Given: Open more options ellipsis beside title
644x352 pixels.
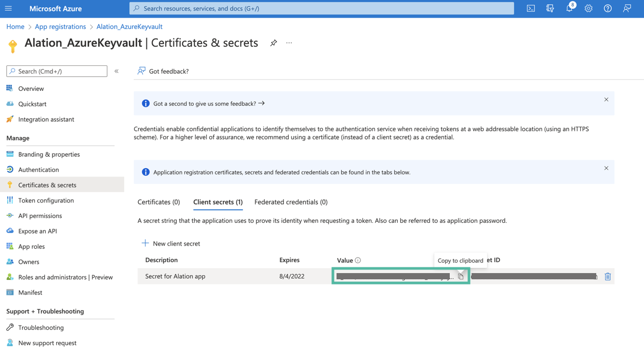Looking at the screenshot, I should point(289,43).
